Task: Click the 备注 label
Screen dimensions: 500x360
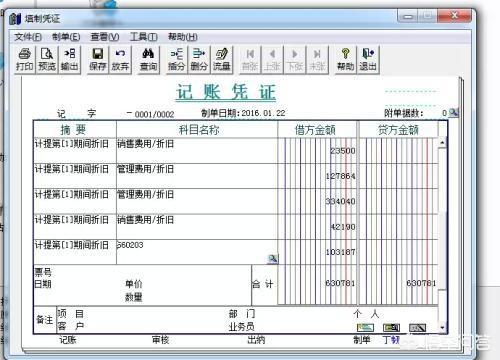Action: [45, 320]
